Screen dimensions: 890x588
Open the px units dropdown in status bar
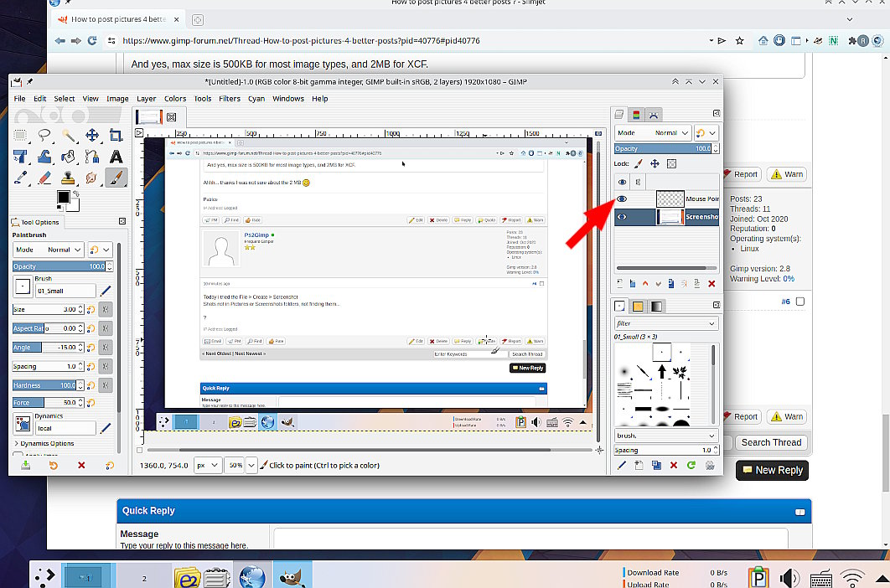click(207, 466)
